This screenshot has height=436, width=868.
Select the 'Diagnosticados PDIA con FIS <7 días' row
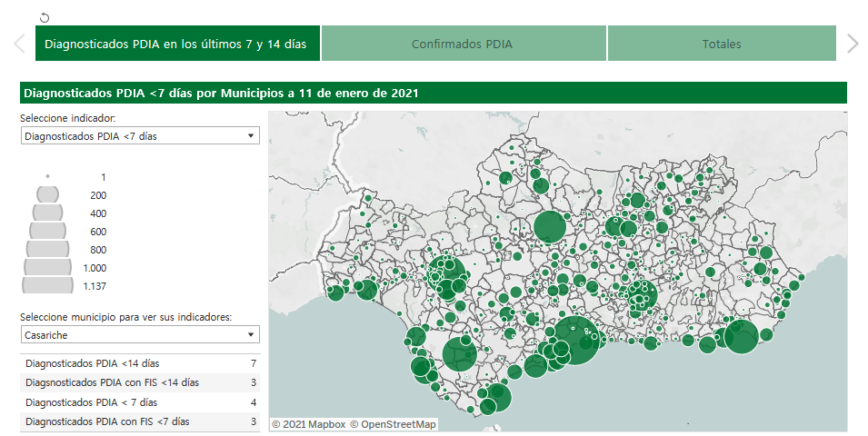tap(139, 421)
